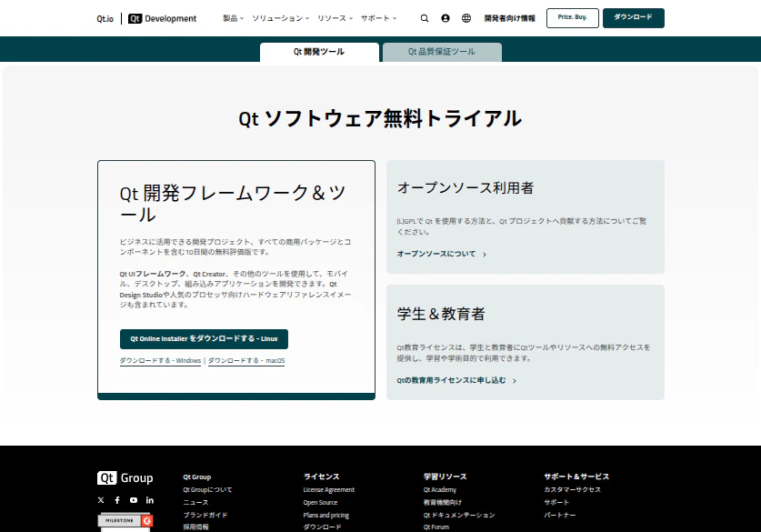
Task: Open Qt Group YouTube channel
Action: [x=134, y=500]
